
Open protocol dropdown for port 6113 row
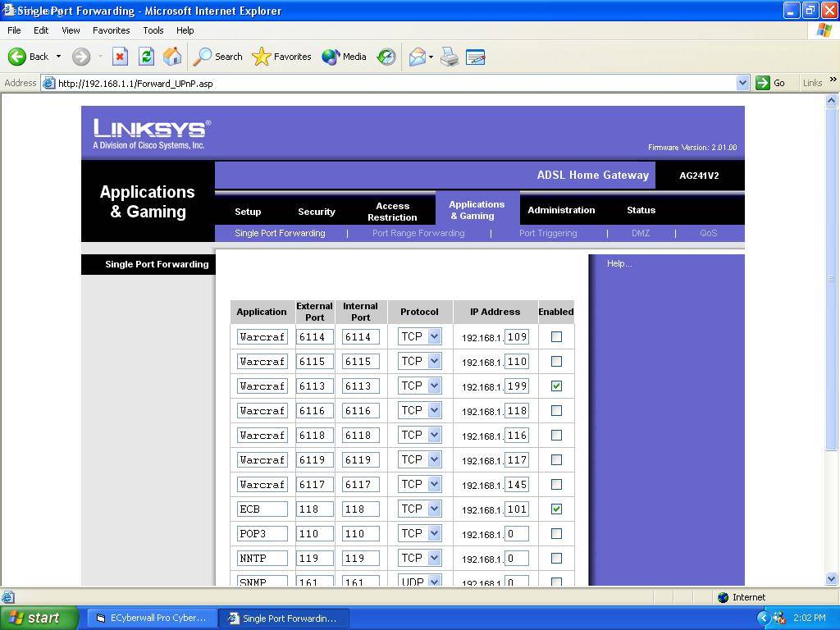[x=420, y=386]
